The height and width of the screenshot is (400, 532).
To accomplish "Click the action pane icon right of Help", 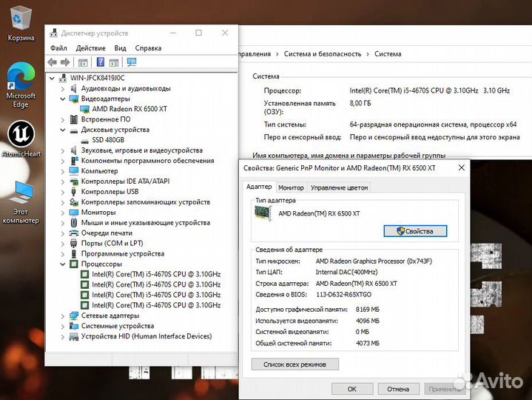I will 114,62.
